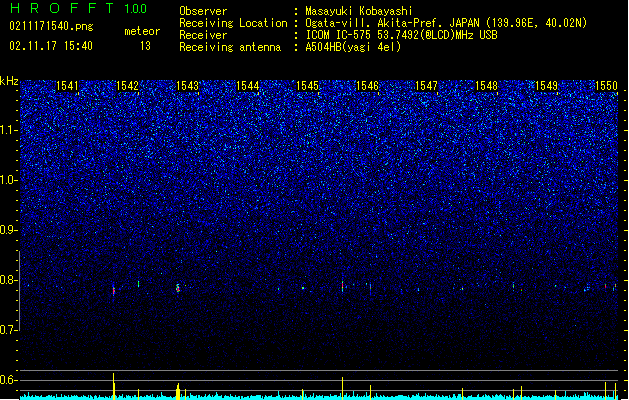Select the ICOM IC-575 53.7492 MHz USB text
Screen dimensions: 629x400
point(401,35)
